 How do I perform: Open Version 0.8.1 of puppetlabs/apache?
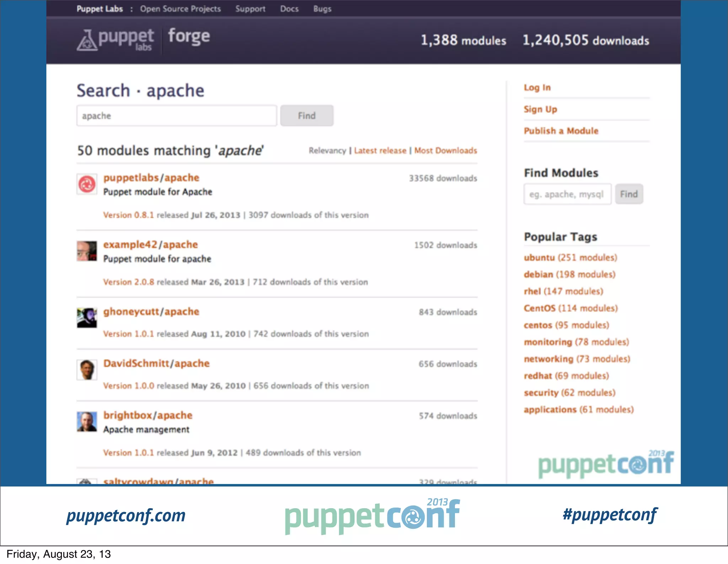(x=128, y=215)
